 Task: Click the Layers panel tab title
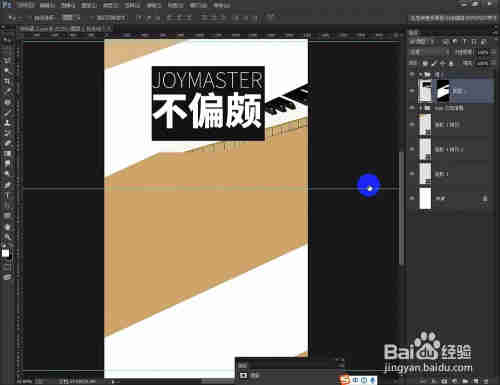pos(413,32)
